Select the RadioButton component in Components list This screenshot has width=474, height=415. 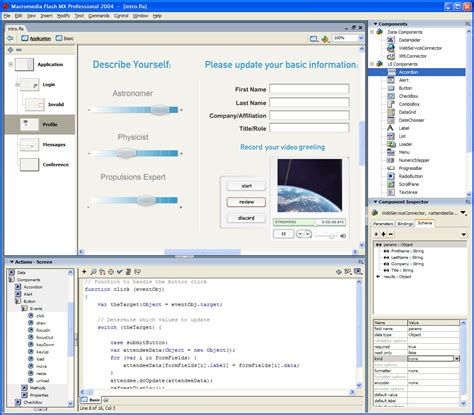pos(410,176)
